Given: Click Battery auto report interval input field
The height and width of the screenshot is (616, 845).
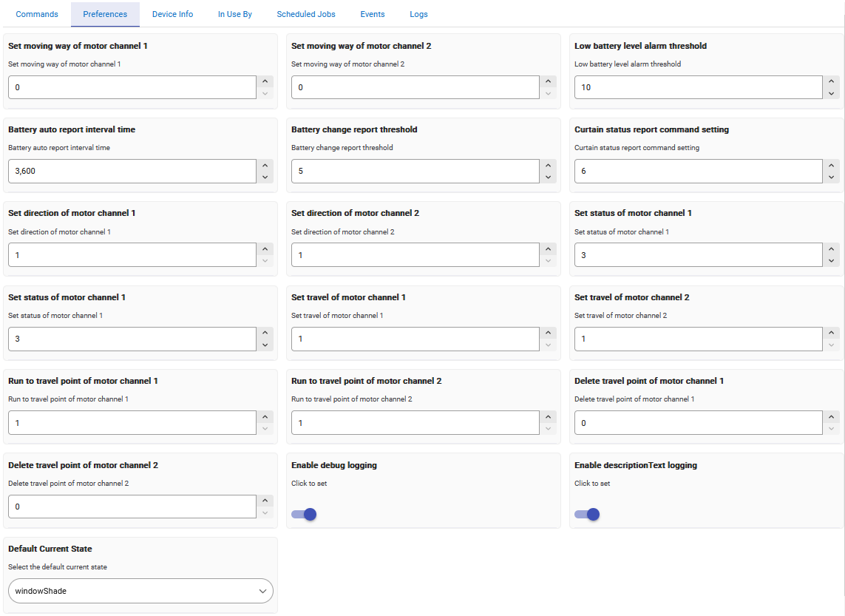Looking at the screenshot, I should 132,172.
